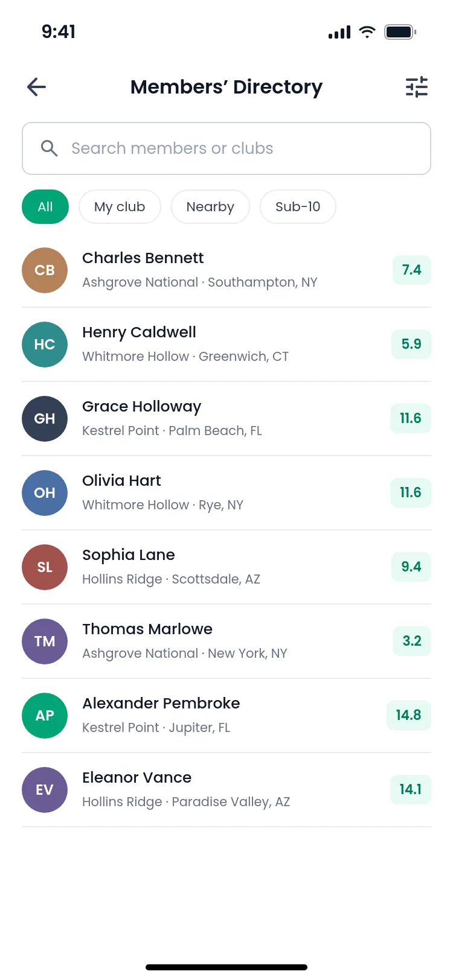This screenshot has height=980, width=453.
Task: Tap the battery indicator in status bar
Action: click(400, 32)
